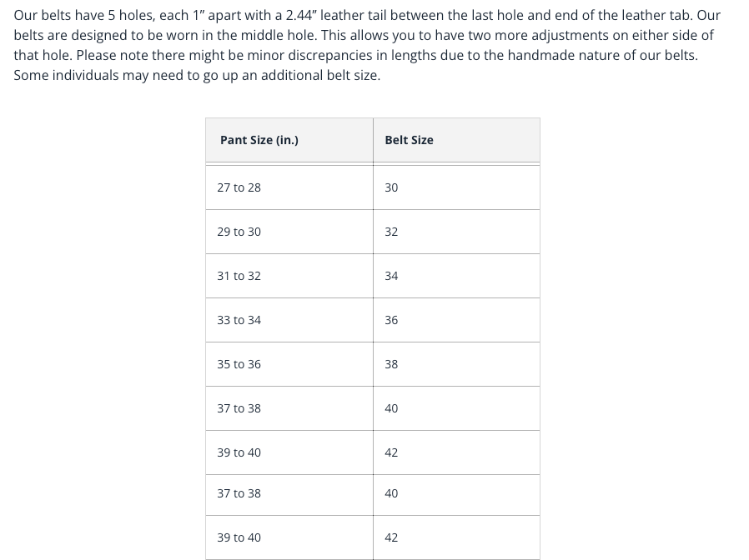The image size is (749, 560).
Task: Select the 33 to 34 pant size cell
Action: (289, 320)
